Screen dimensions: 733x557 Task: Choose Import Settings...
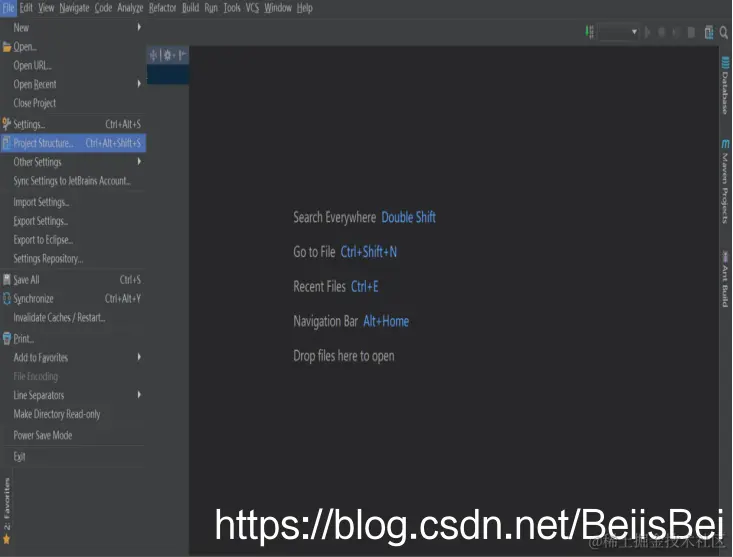tap(73, 202)
